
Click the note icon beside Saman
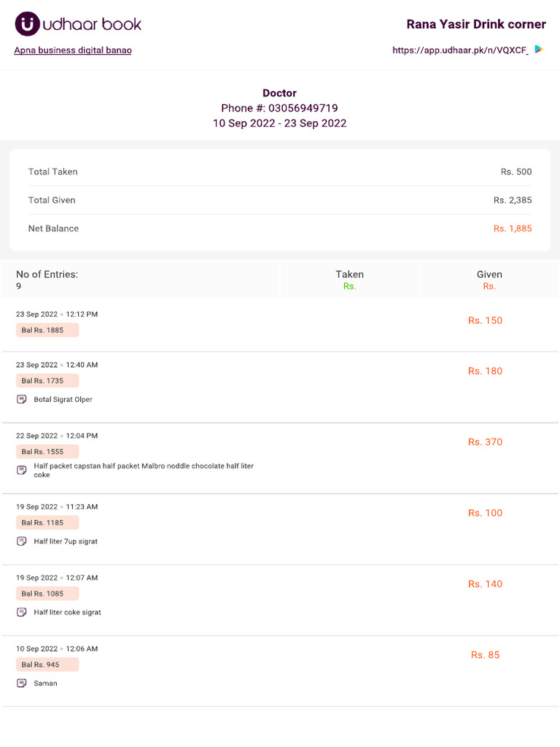[22, 684]
